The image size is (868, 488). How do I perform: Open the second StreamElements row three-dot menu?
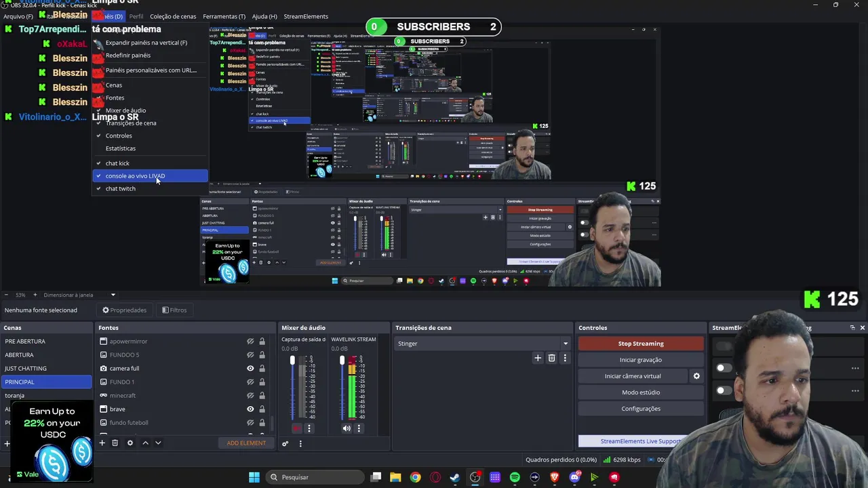pos(855,369)
